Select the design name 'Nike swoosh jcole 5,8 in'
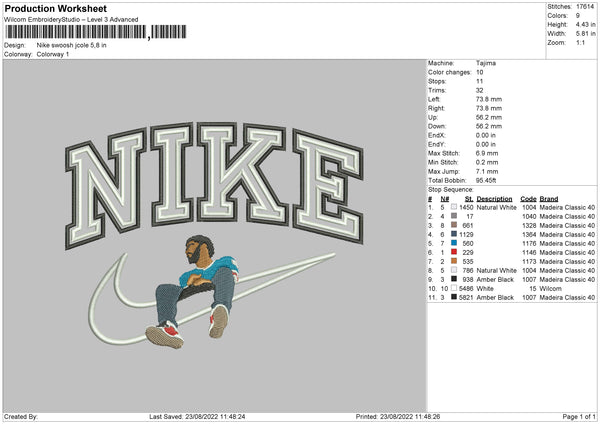The height and width of the screenshot is (424, 600). click(72, 45)
